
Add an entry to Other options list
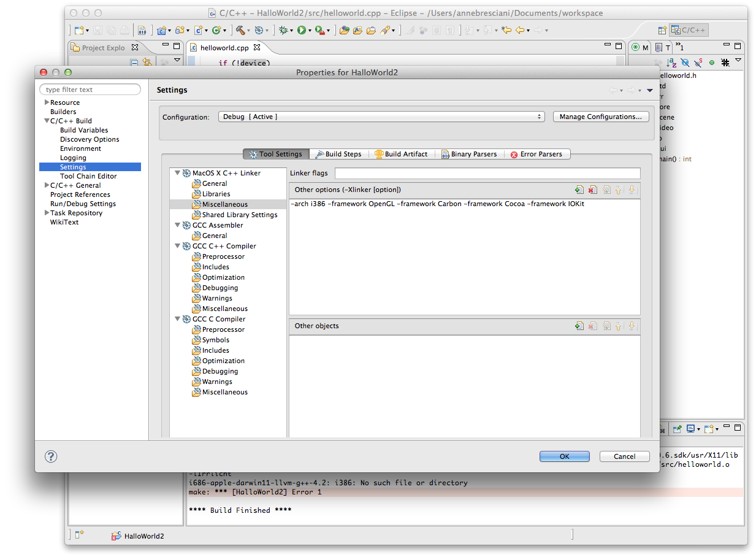[x=579, y=190]
